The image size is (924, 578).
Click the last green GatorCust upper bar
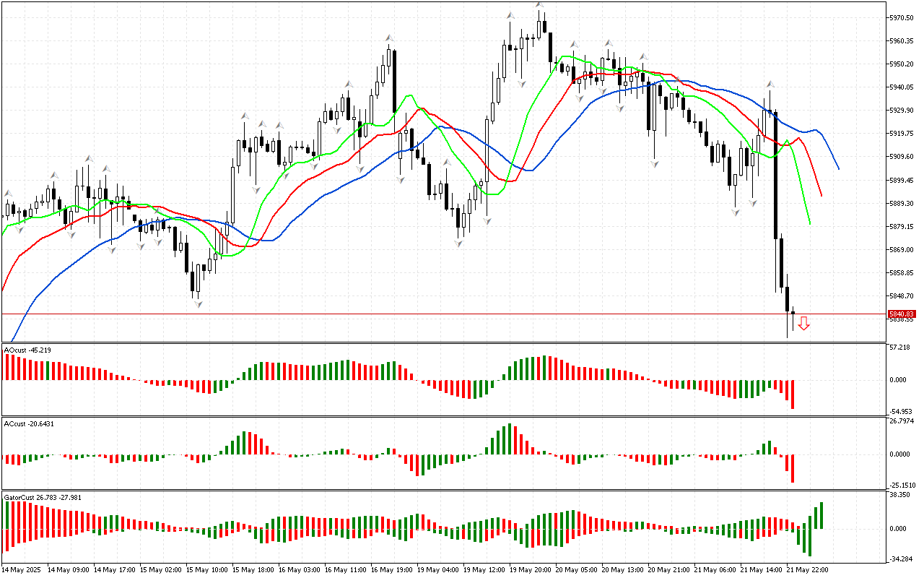click(x=821, y=515)
